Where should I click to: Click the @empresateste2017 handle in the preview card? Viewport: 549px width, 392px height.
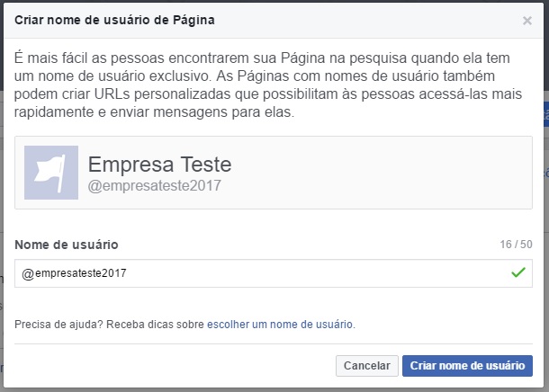click(x=154, y=185)
